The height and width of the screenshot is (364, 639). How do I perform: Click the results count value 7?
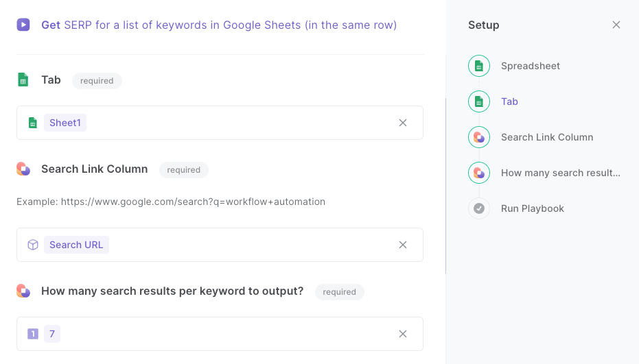[52, 334]
